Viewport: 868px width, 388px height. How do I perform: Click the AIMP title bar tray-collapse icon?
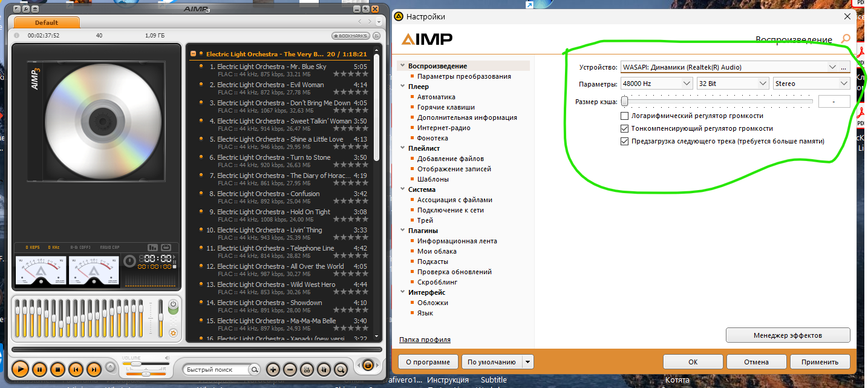point(35,9)
